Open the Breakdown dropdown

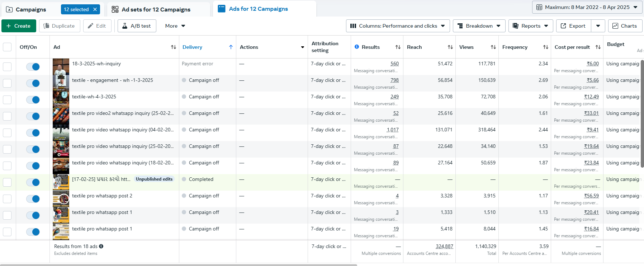click(479, 26)
